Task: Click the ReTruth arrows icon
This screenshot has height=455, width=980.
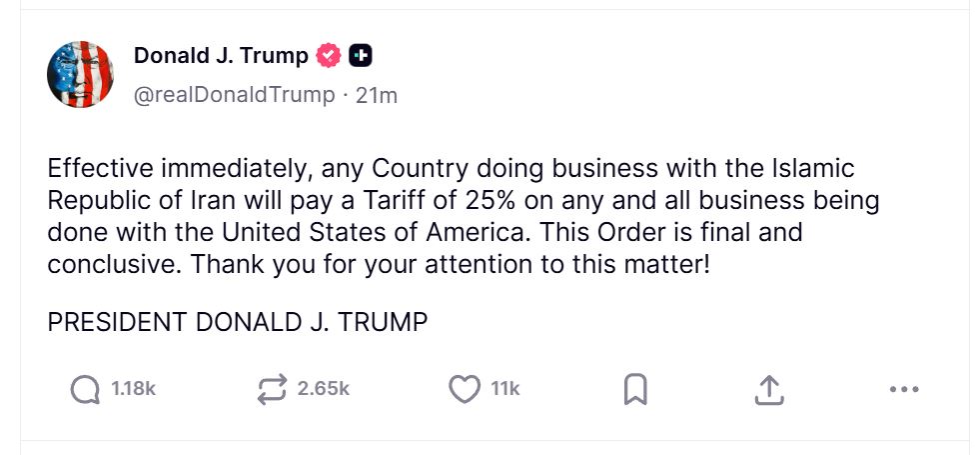Action: (x=272, y=389)
